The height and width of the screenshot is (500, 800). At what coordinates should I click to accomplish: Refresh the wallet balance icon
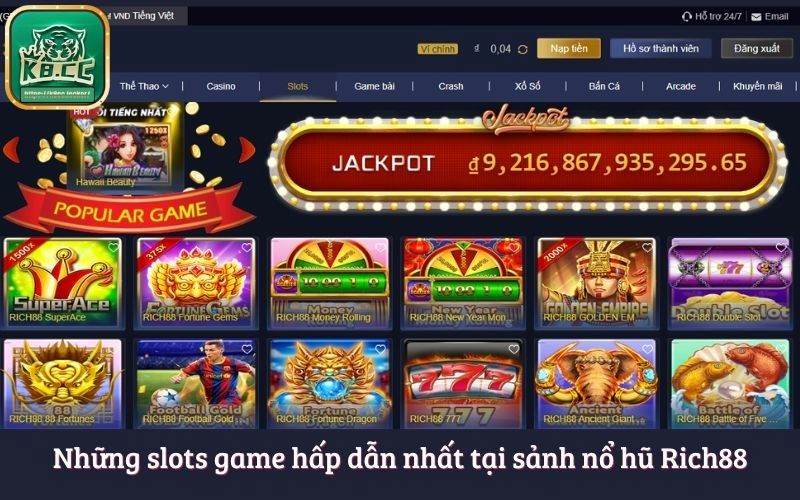(522, 49)
